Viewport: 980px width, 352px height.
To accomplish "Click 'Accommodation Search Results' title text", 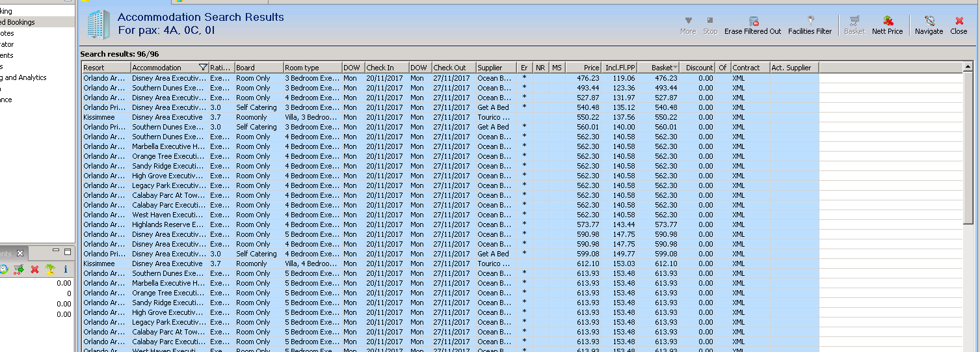I will pos(200,17).
